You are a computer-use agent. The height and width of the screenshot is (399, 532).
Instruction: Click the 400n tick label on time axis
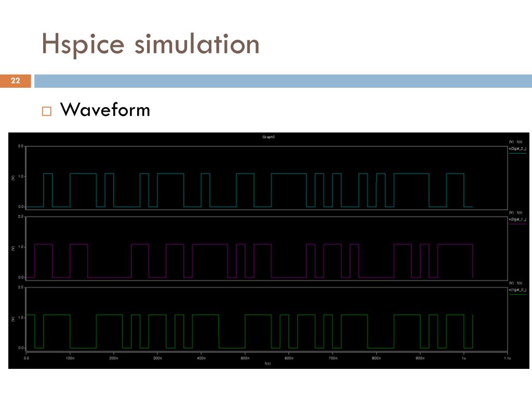click(201, 358)
